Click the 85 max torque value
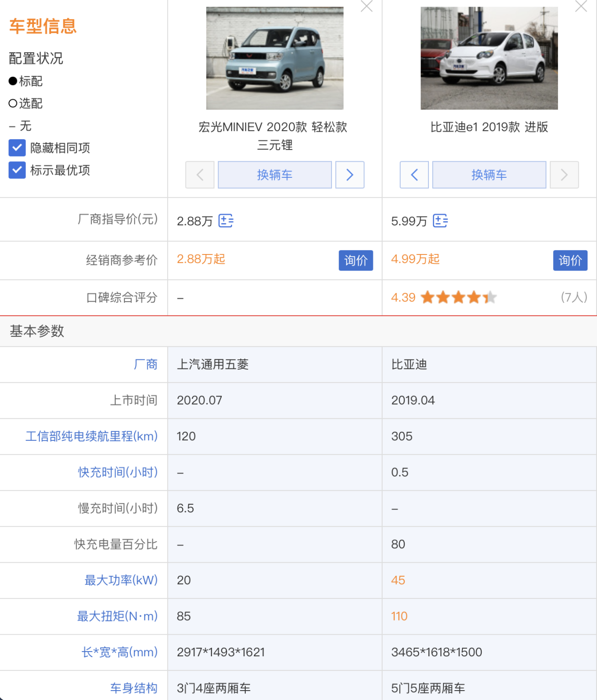Viewport: 597px width, 700px height. point(184,616)
